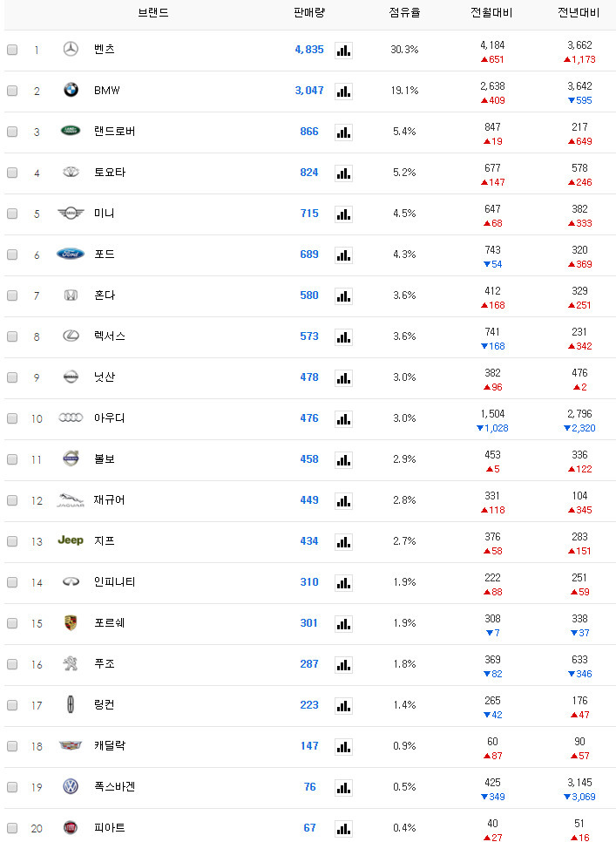Select the checkbox for 랜드로버 row
Image resolution: width=616 pixels, height=842 pixels.
pos(12,132)
